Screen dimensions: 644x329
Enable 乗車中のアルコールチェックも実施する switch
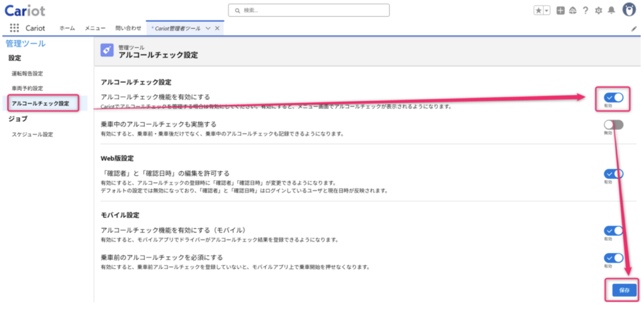613,125
